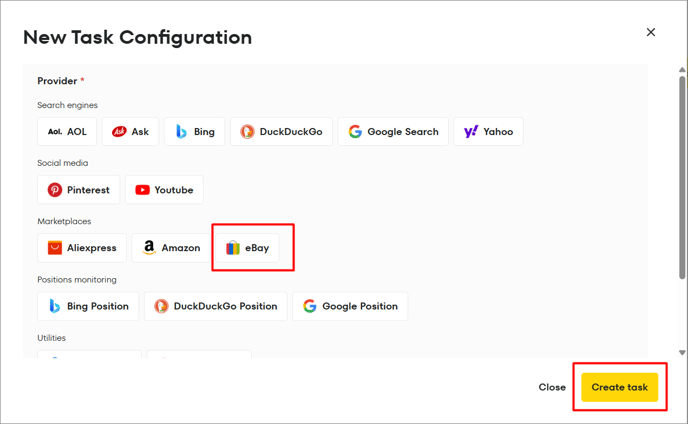Select Bing as the provider
The height and width of the screenshot is (424, 688).
pyautogui.click(x=194, y=132)
